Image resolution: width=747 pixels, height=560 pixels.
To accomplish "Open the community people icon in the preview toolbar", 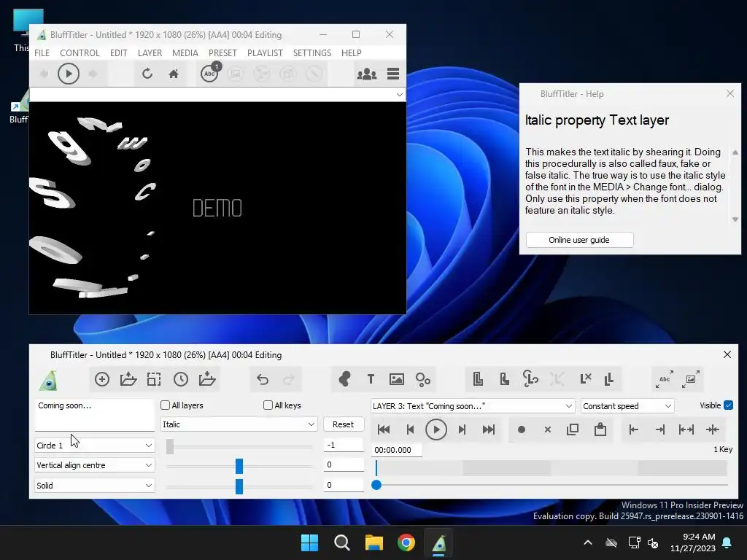I will [x=367, y=74].
